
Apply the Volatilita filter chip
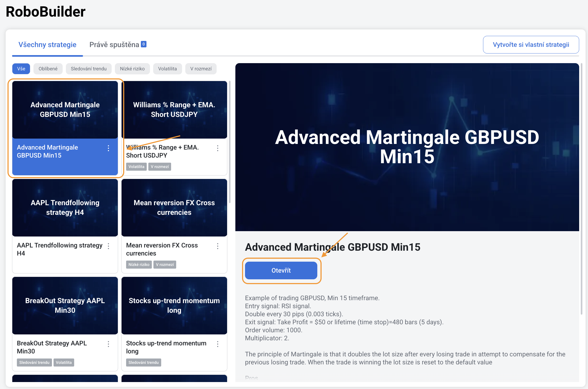(167, 69)
